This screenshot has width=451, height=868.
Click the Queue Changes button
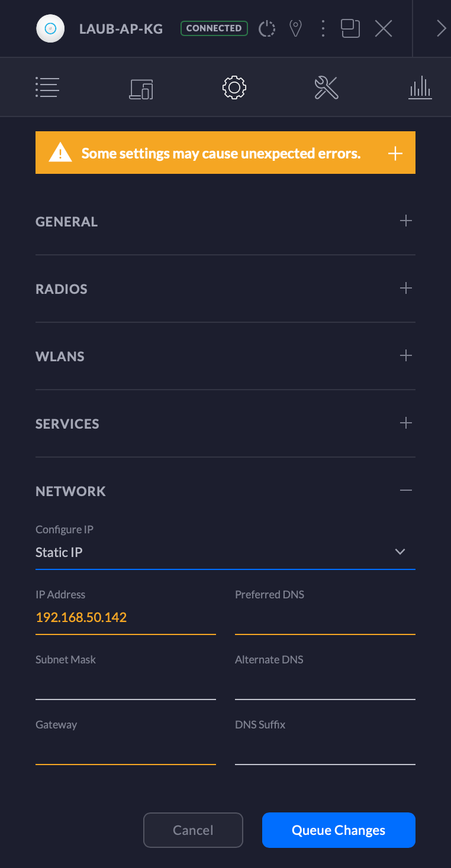[x=339, y=830]
